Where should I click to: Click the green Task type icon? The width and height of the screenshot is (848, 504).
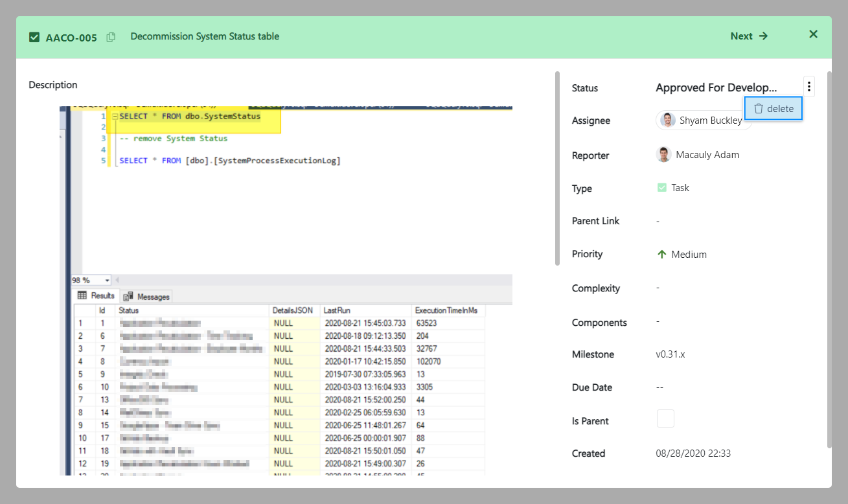661,188
